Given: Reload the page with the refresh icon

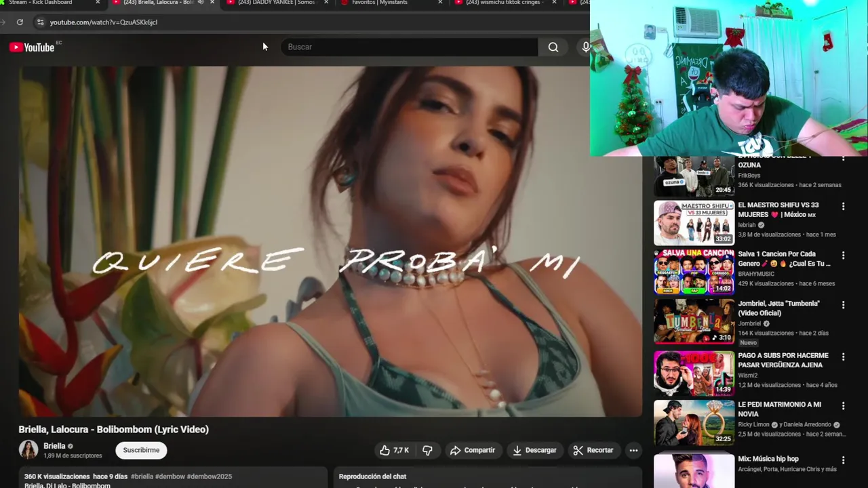Looking at the screenshot, I should click(x=20, y=22).
